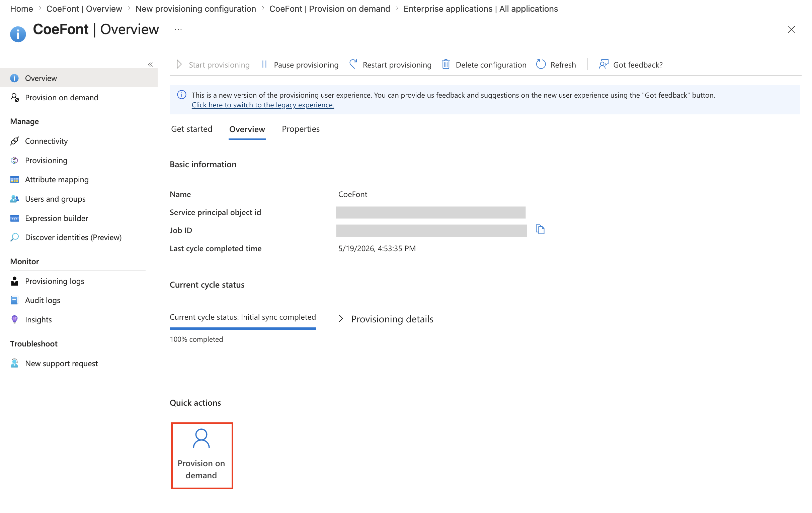Click the Provision on demand sidebar icon
Screen dimensions: 812x513
pos(14,97)
